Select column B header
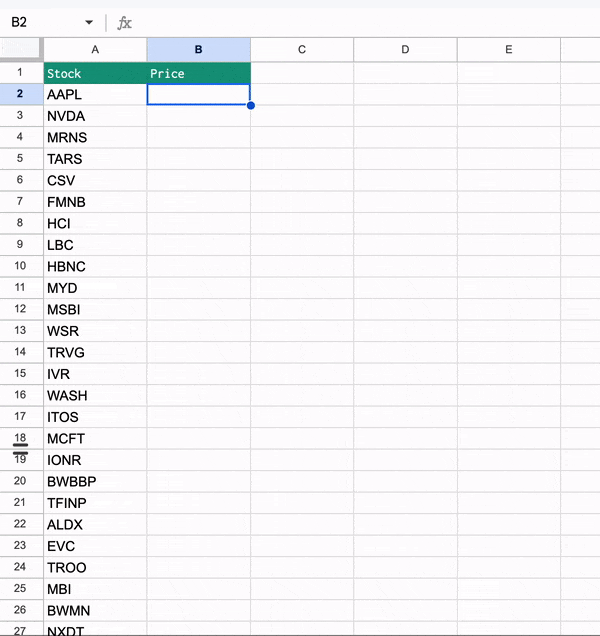The height and width of the screenshot is (636, 600). pyautogui.click(x=198, y=49)
